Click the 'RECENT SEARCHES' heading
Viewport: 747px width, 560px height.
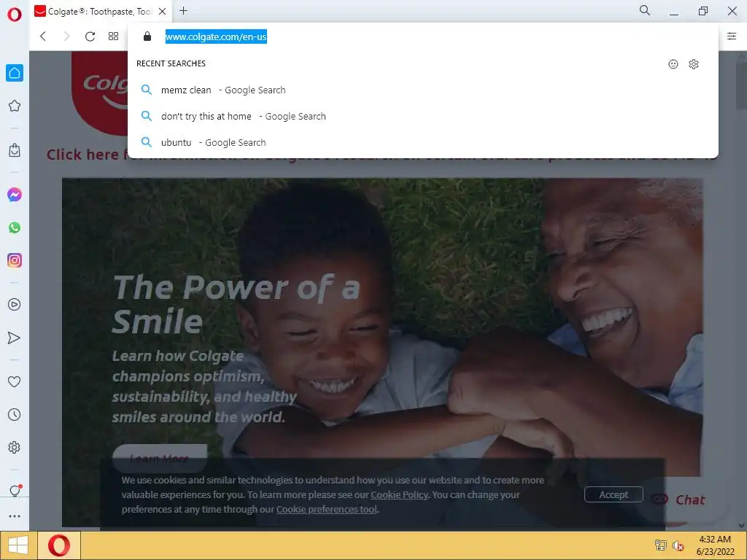[171, 64]
